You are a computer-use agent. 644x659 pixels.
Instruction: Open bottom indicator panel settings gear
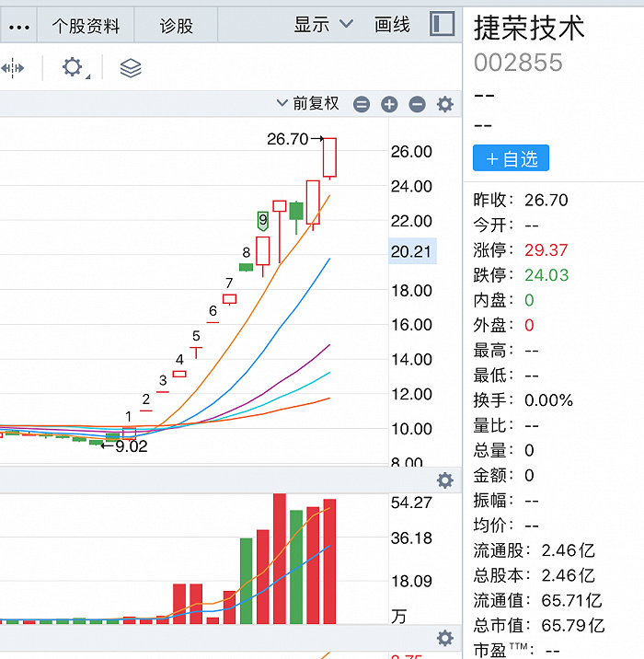pos(445,638)
